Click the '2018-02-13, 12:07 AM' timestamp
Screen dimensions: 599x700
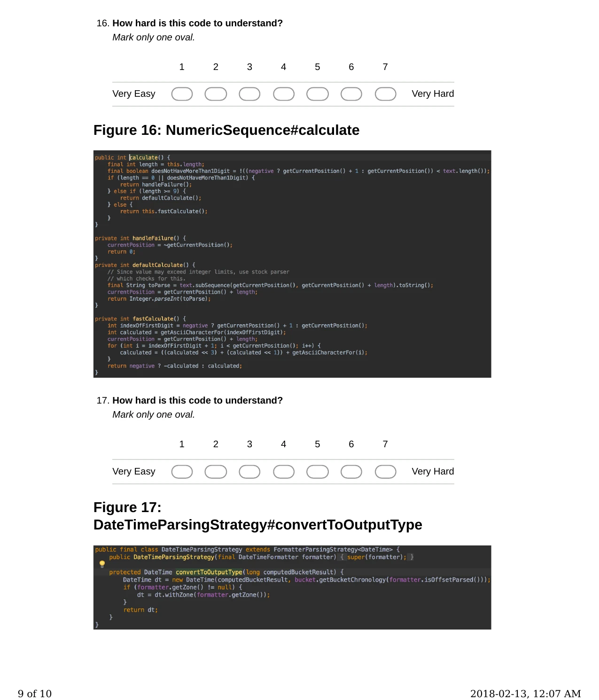pyautogui.click(x=526, y=693)
